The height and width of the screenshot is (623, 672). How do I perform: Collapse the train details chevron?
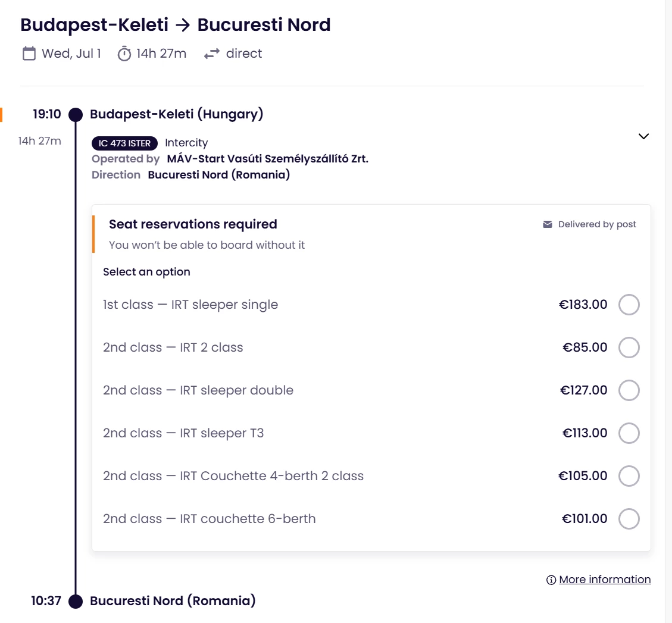[643, 136]
